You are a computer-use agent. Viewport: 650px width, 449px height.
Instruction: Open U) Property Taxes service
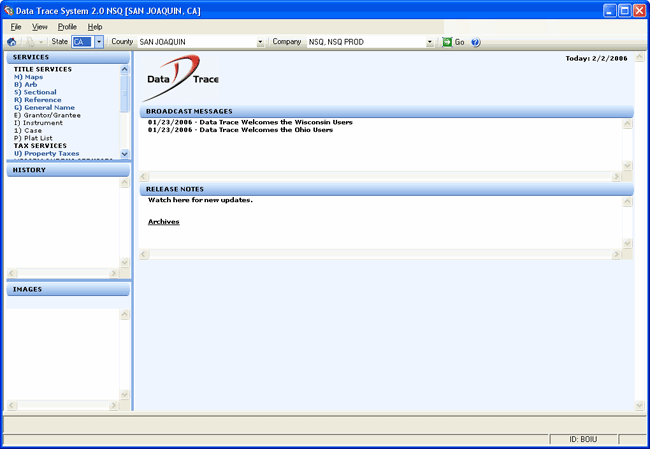[46, 153]
